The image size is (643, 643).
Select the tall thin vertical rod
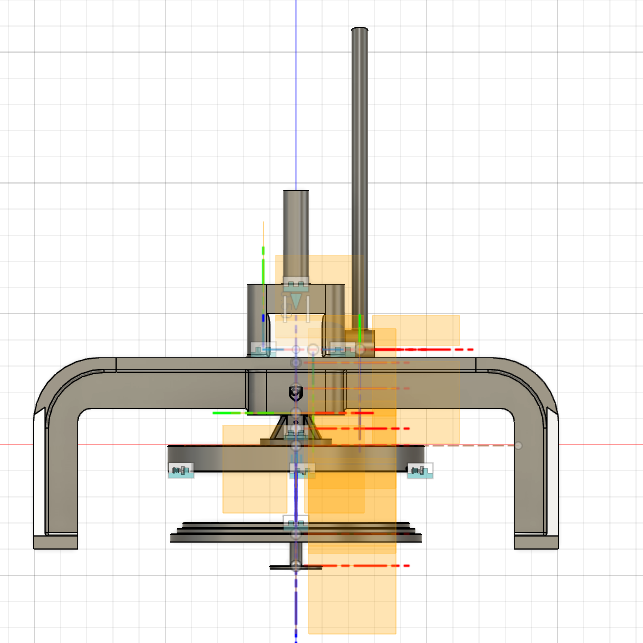tap(360, 176)
